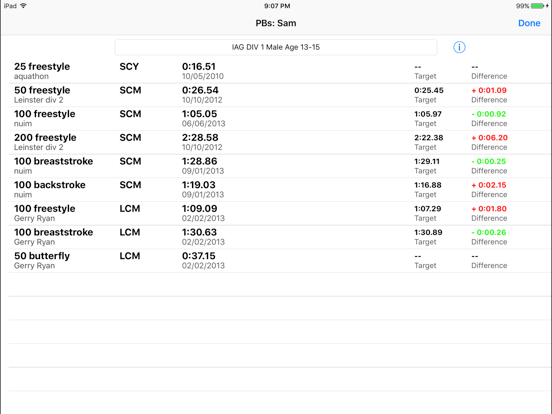
Task: Select 100 breaststroke Gerry Ryan entry
Action: point(280,237)
